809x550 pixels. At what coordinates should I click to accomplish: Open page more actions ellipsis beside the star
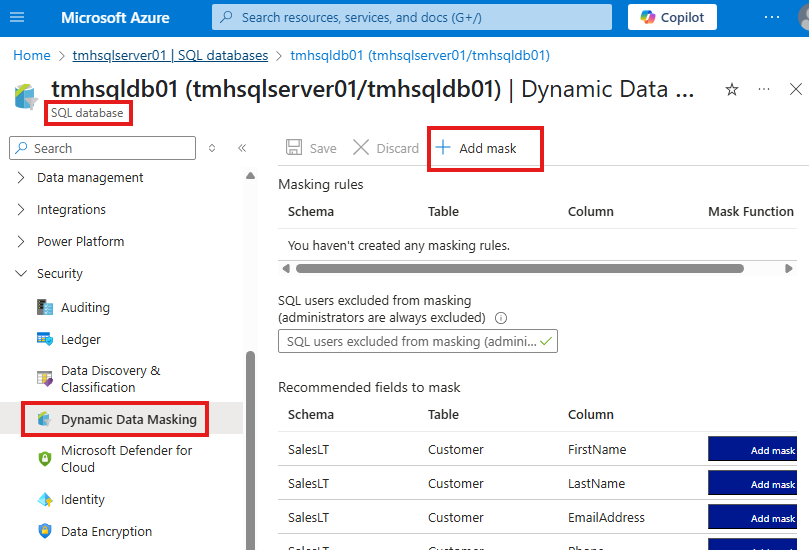pyautogui.click(x=764, y=89)
